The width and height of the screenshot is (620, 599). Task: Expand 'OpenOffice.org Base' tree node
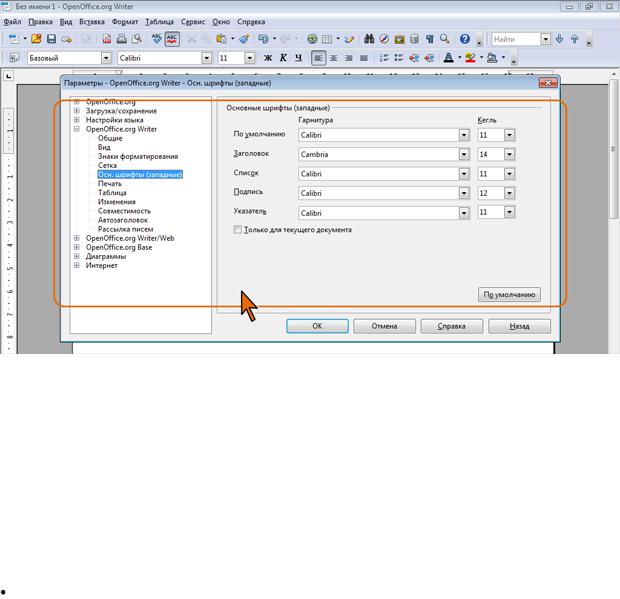[x=77, y=247]
